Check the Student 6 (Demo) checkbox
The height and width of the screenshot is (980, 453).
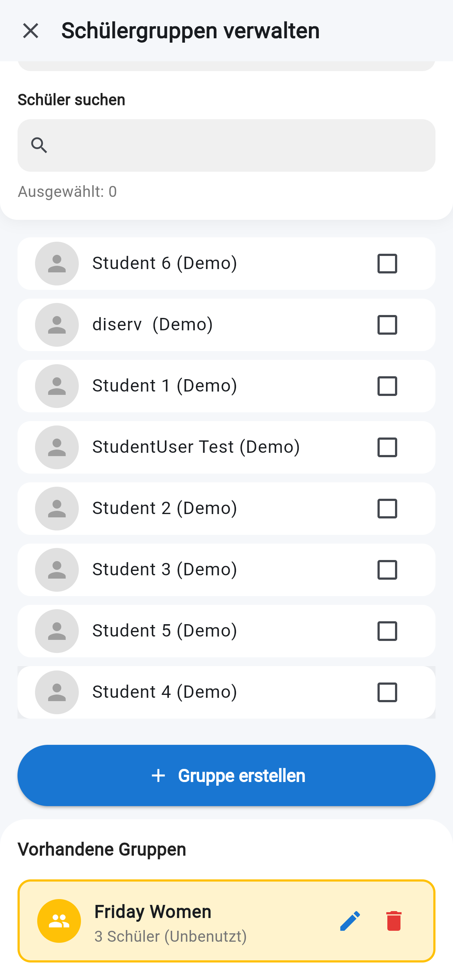387,264
